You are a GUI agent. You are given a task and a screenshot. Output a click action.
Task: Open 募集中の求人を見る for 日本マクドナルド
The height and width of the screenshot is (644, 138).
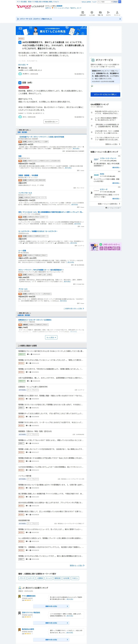pyautogui.click(x=51, y=623)
